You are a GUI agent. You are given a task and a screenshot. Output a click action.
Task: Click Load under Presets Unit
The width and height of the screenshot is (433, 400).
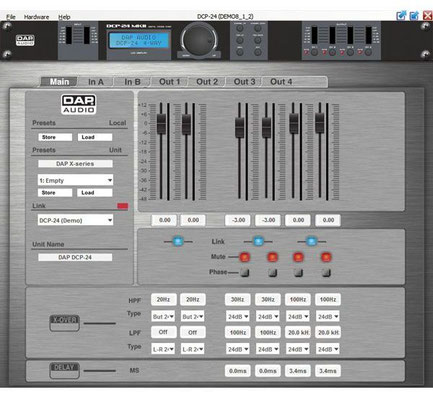pos(95,193)
